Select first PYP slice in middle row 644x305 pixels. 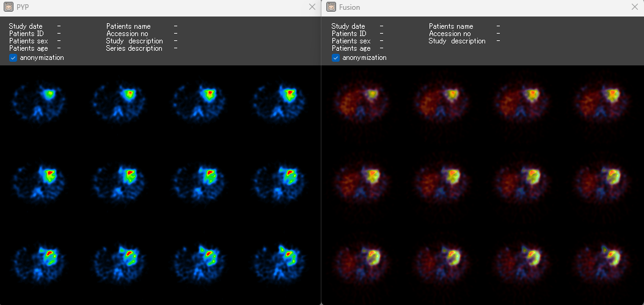coord(39,183)
